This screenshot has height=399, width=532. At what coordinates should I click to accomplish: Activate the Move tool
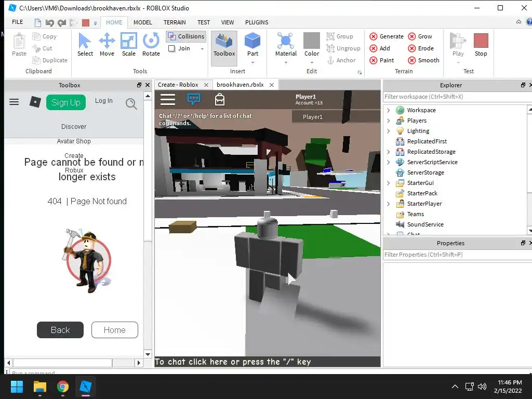click(107, 45)
